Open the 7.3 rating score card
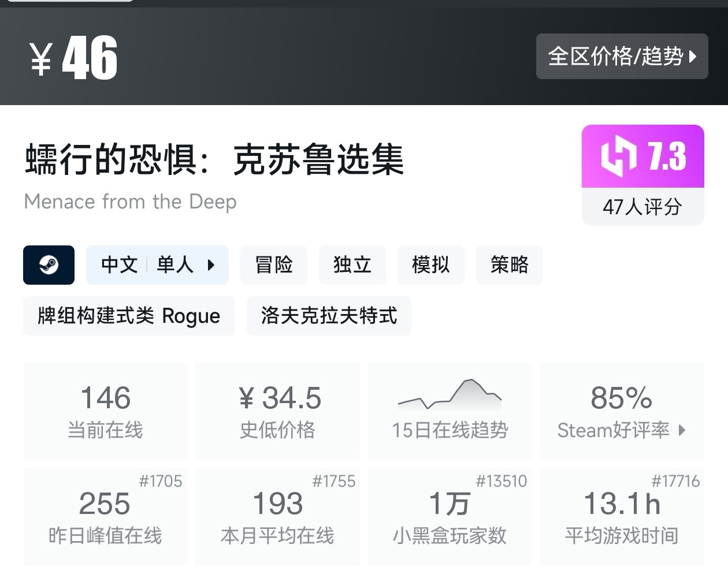Screen dimensions: 728x574 click(642, 156)
